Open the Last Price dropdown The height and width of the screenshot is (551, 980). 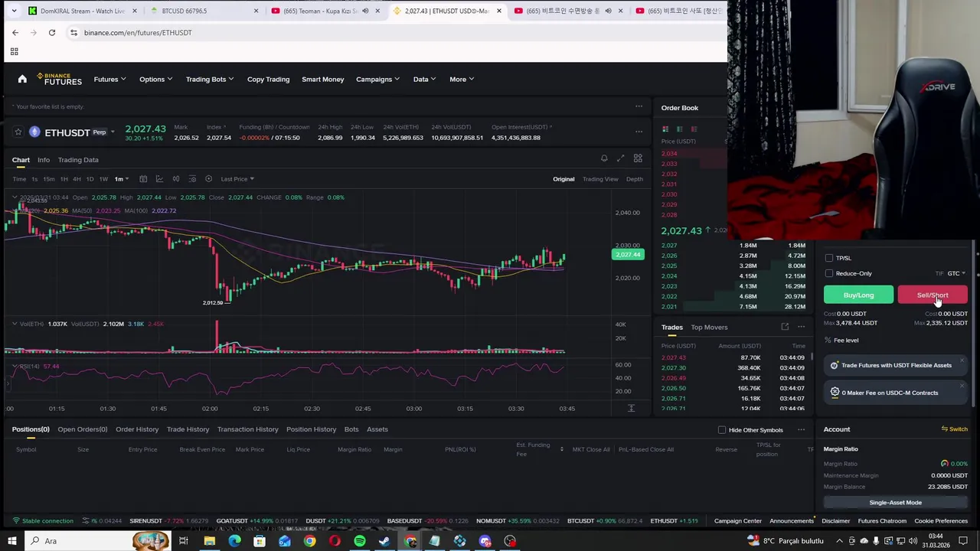[x=237, y=179]
